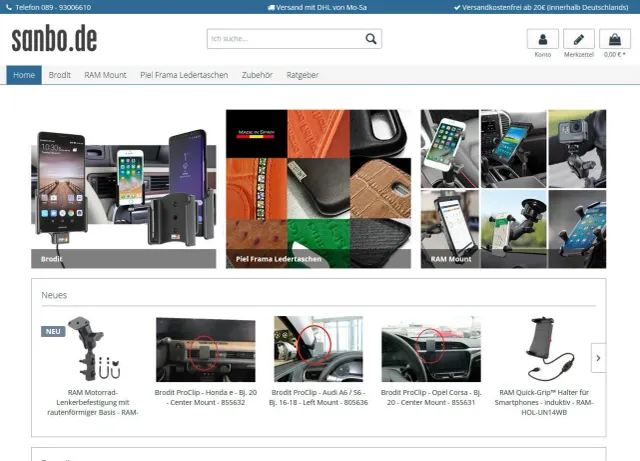Open Brodit ProClip Opel Corsa title link
This screenshot has height=461, width=640.
tap(431, 397)
